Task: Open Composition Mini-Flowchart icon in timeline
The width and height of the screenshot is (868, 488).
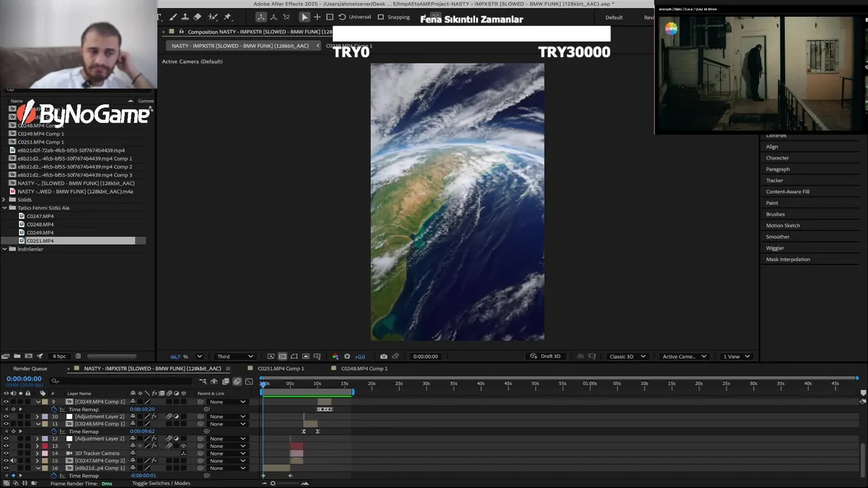Action: point(203,382)
